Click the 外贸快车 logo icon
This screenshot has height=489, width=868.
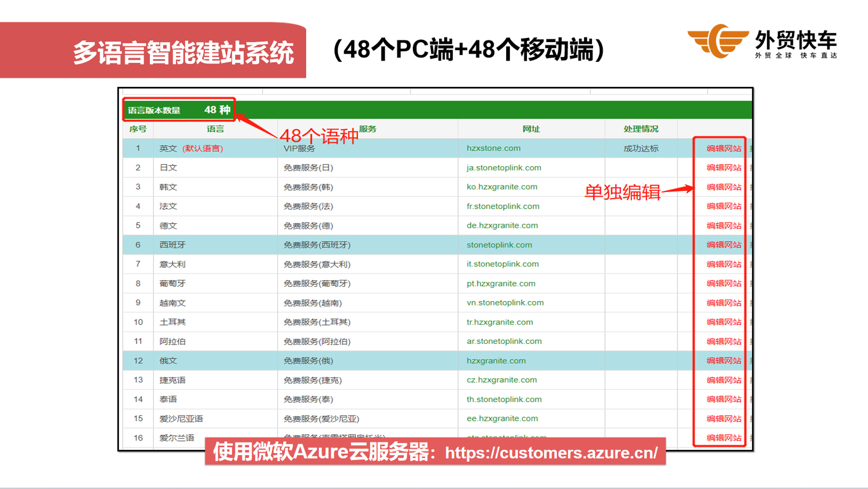click(x=718, y=41)
